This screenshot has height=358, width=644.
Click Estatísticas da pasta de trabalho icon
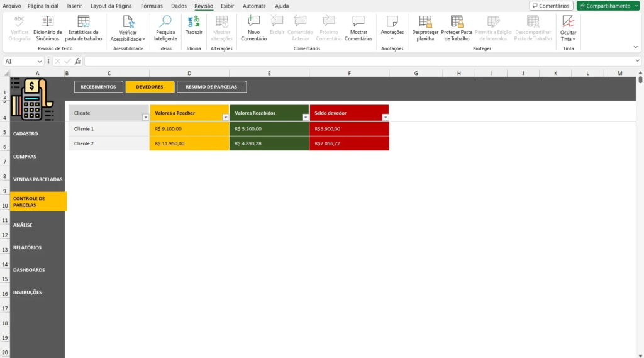pyautogui.click(x=83, y=28)
